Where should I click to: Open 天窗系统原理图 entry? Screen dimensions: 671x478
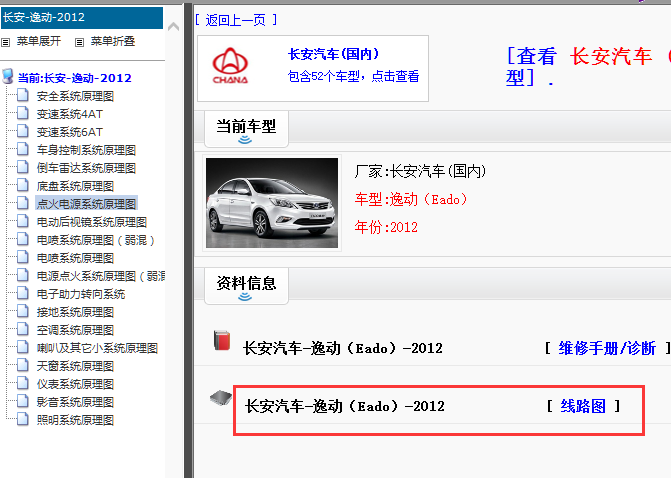pos(75,366)
